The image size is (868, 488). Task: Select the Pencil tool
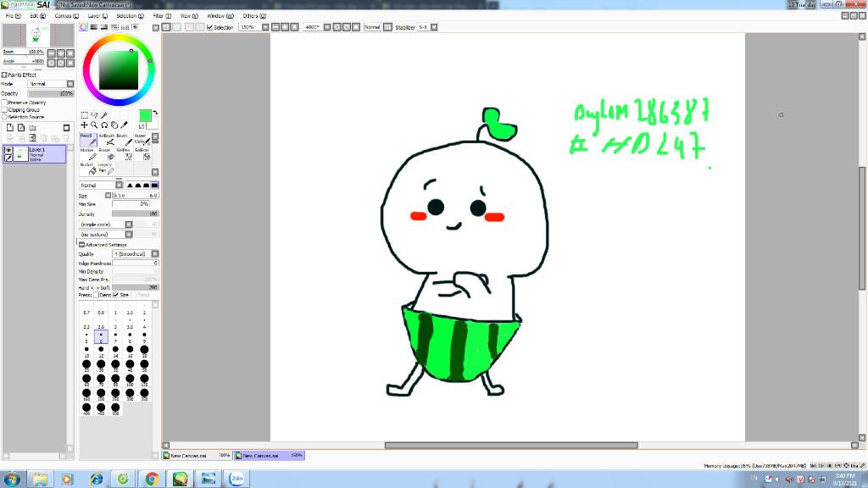[x=87, y=139]
